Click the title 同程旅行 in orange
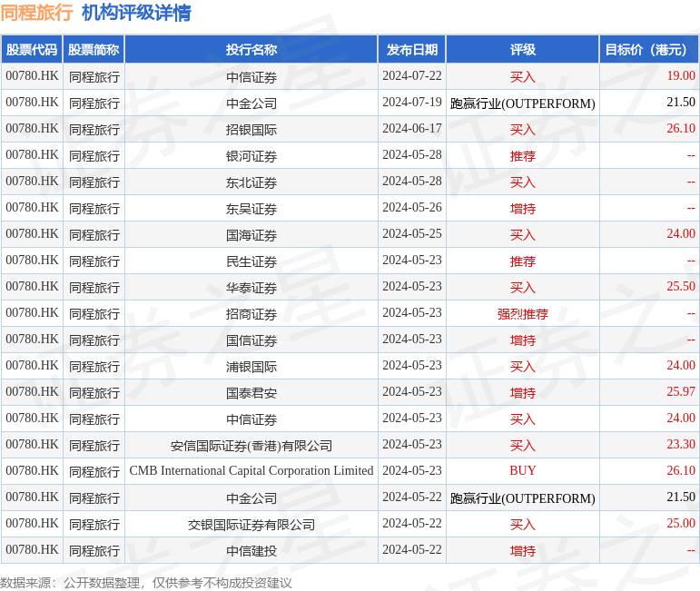 tap(36, 13)
